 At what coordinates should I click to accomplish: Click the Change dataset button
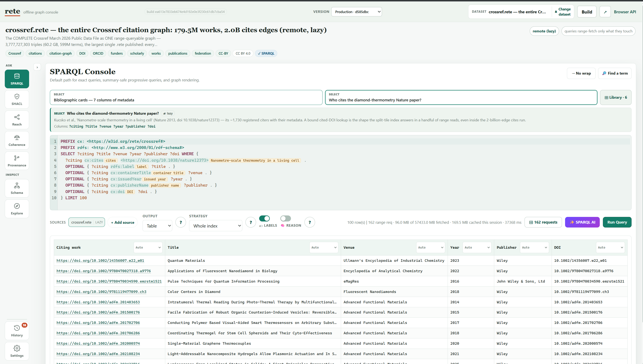tap(563, 12)
